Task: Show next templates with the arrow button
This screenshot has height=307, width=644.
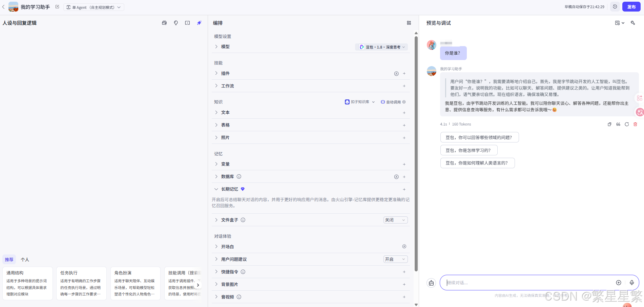Action: (x=198, y=285)
